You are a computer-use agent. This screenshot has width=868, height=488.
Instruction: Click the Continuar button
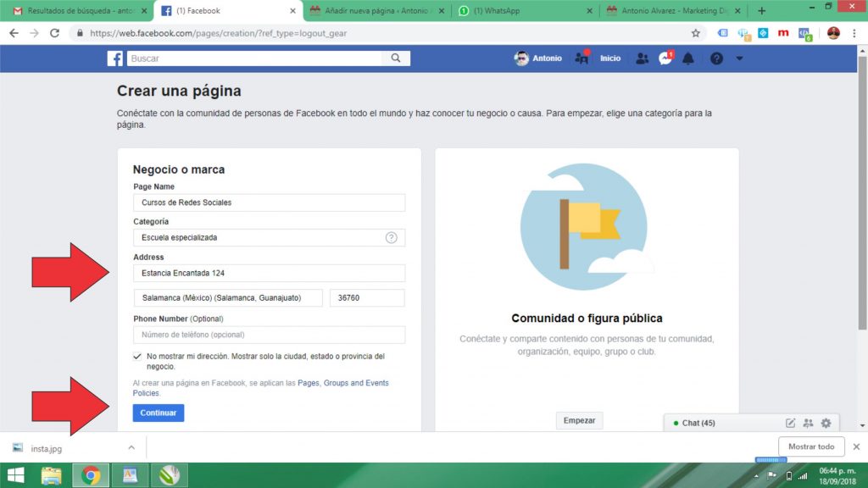159,413
